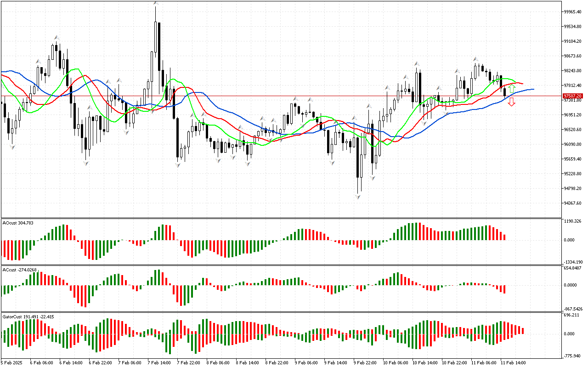Image resolution: width=588 pixels, height=368 pixels.
Task: Click the ACcust -274.0268 indicator label
Action: [x=20, y=270]
